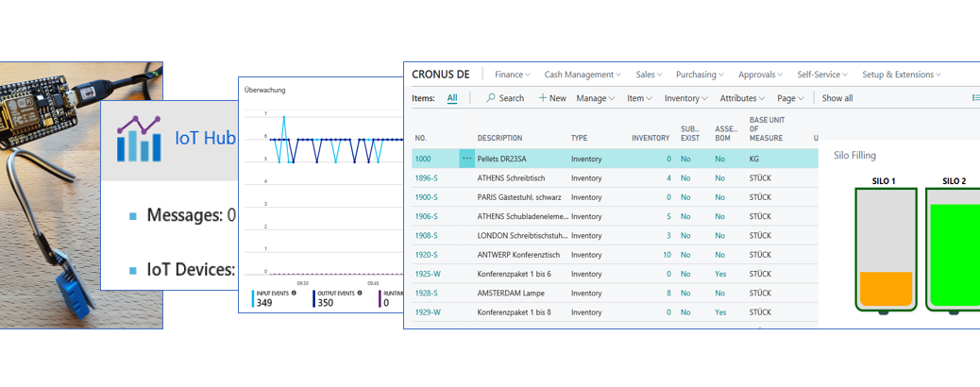Sort by the INVENTORY column header
Viewport: 980px width, 387px height.
651,138
